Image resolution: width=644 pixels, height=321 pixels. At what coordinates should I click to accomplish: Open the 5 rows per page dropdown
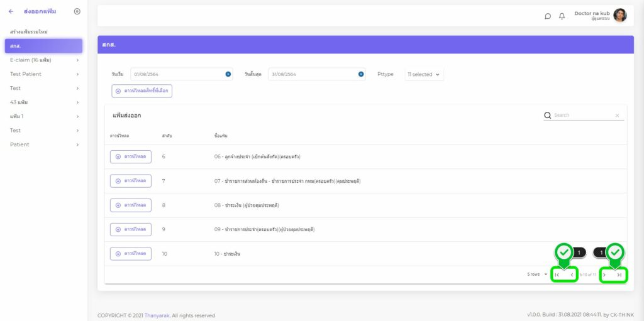pos(537,275)
